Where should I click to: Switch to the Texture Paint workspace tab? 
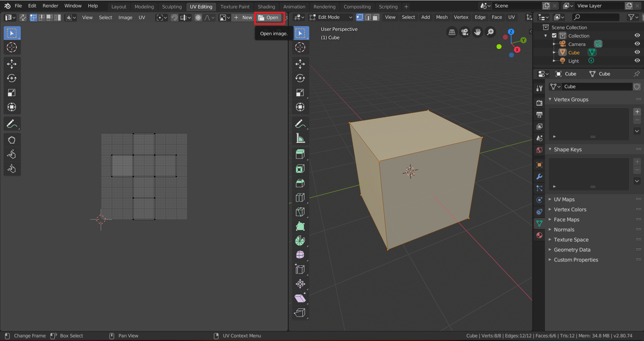pos(235,6)
